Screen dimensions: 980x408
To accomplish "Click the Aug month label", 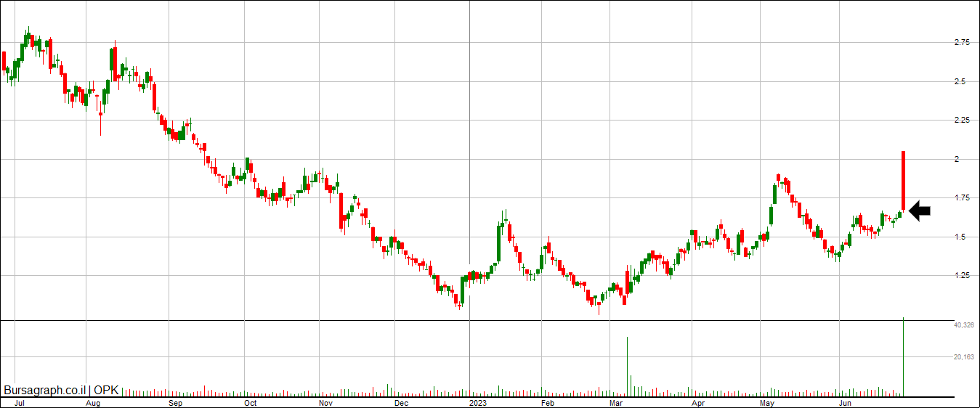I will [x=93, y=402].
